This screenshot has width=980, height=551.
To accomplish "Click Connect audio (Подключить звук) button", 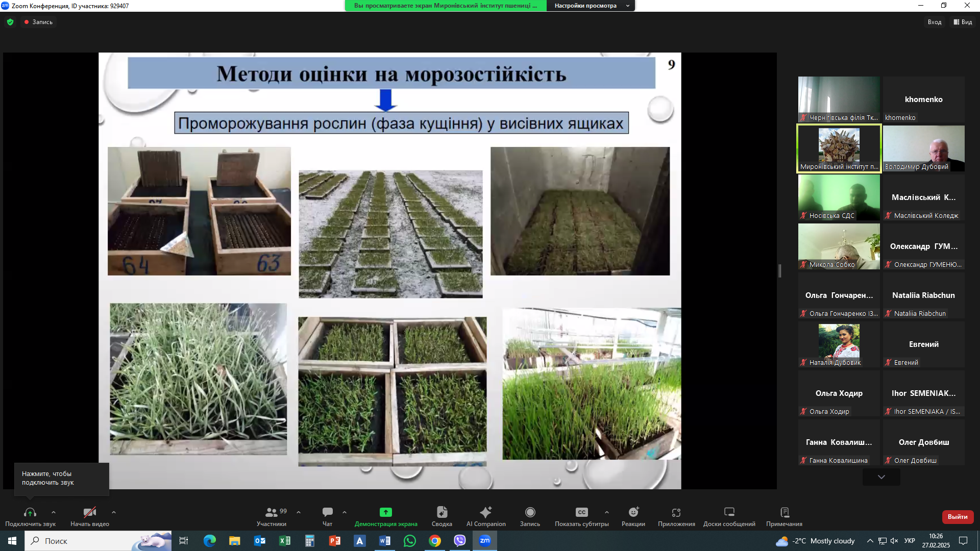I will 30,512.
